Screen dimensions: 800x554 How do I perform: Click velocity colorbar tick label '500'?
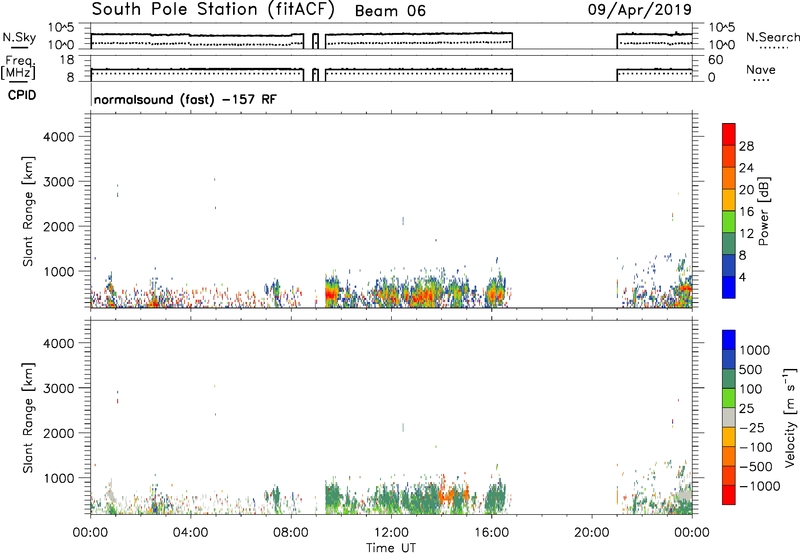752,369
